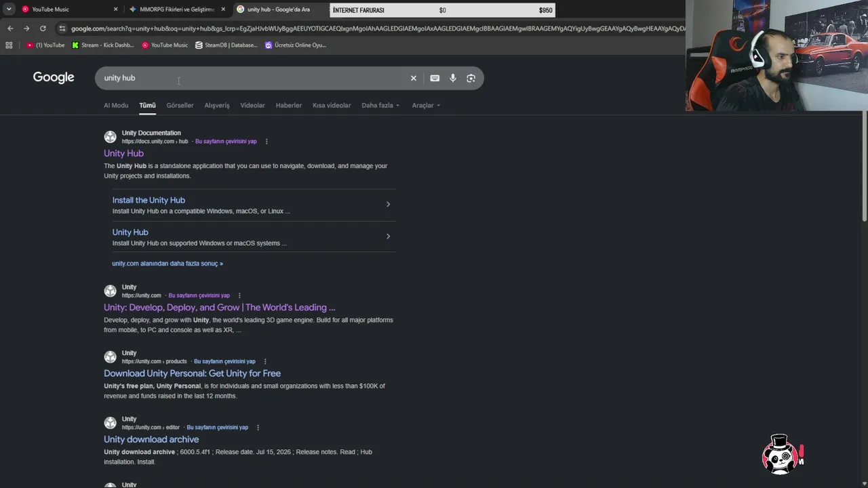Viewport: 868px width, 488px height.
Task: Search by image with the camera lens icon
Action: click(x=471, y=78)
